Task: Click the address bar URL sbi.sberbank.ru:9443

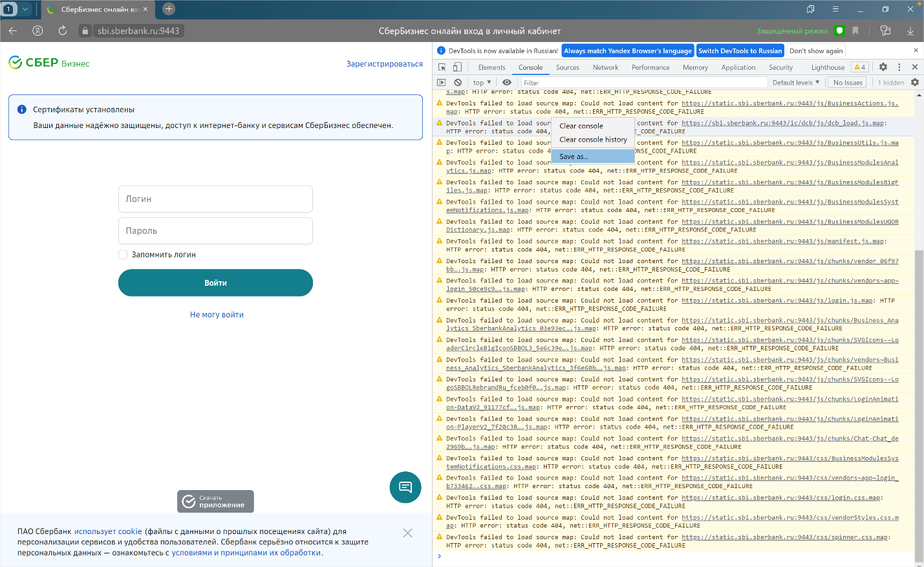Action: point(138,30)
